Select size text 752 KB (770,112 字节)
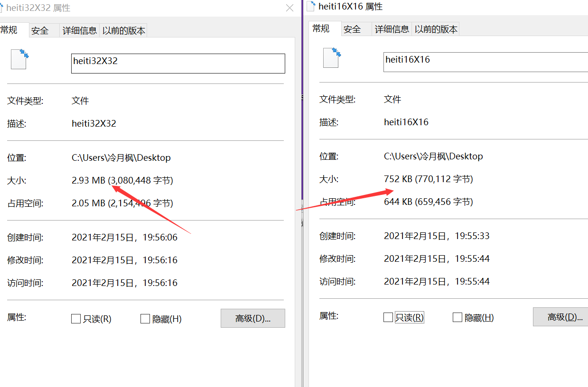Screen dimensions: 588x387 429,179
